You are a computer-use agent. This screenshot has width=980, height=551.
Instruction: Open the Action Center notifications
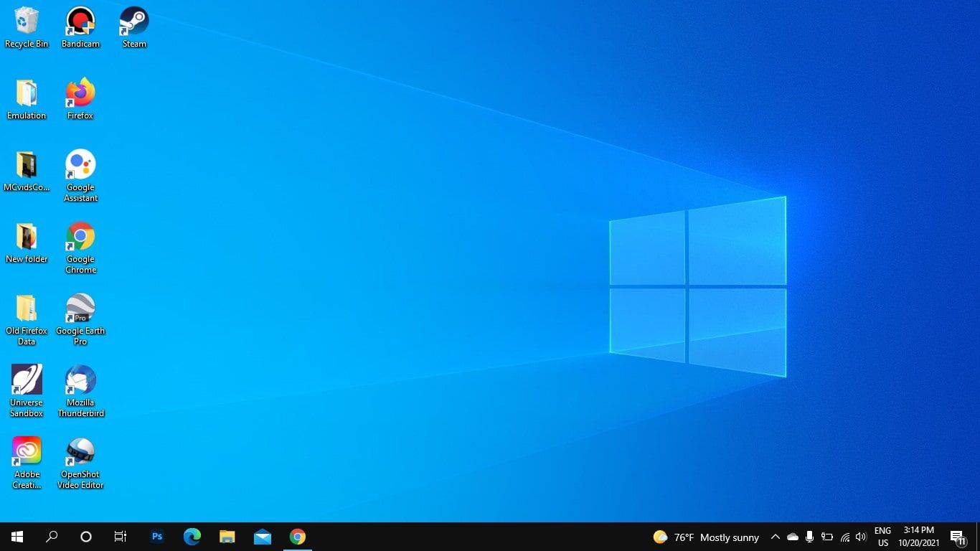(x=958, y=537)
